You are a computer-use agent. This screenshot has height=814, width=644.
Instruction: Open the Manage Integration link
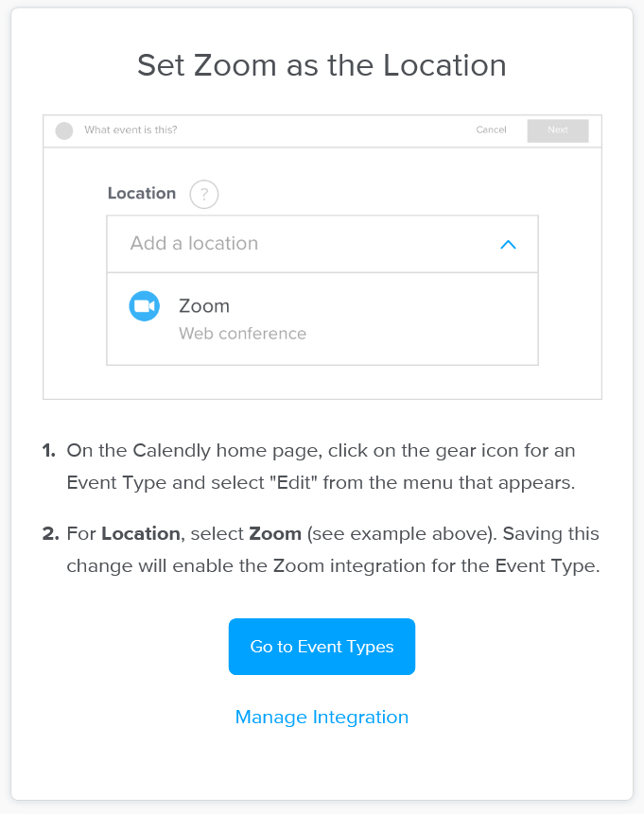pos(322,717)
